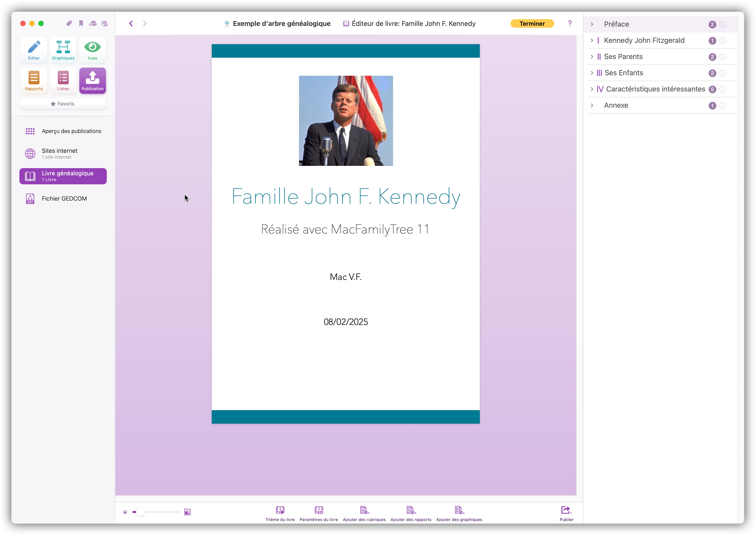
Task: Click the small zoom-out page icon
Action: pyautogui.click(x=125, y=512)
